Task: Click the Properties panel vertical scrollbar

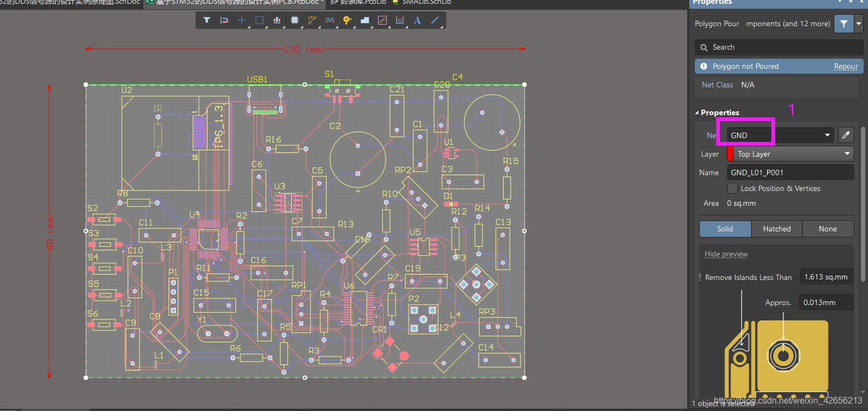Action: (863, 205)
